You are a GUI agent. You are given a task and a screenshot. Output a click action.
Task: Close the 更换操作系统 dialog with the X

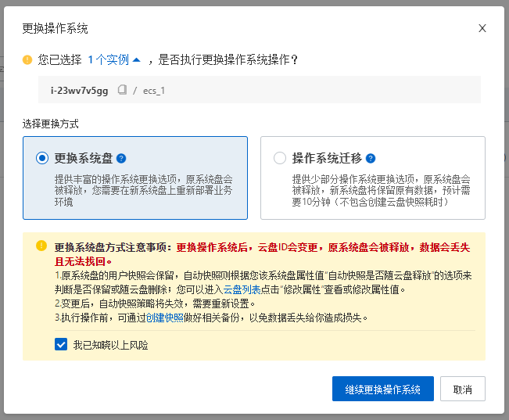tap(482, 28)
